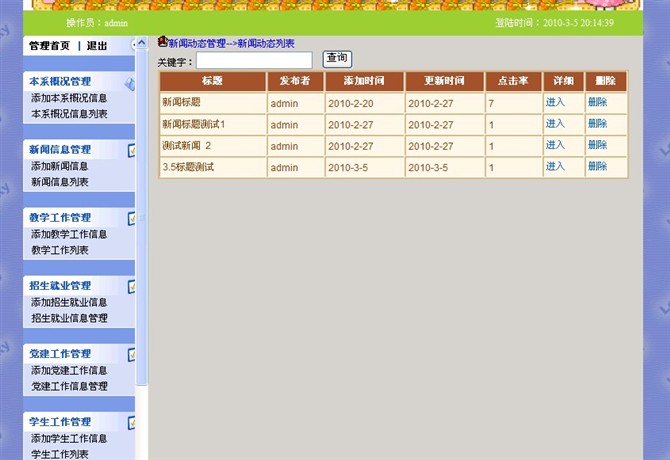Click 标题 column header
Image resolution: width=670 pixels, height=460 pixels.
212,81
